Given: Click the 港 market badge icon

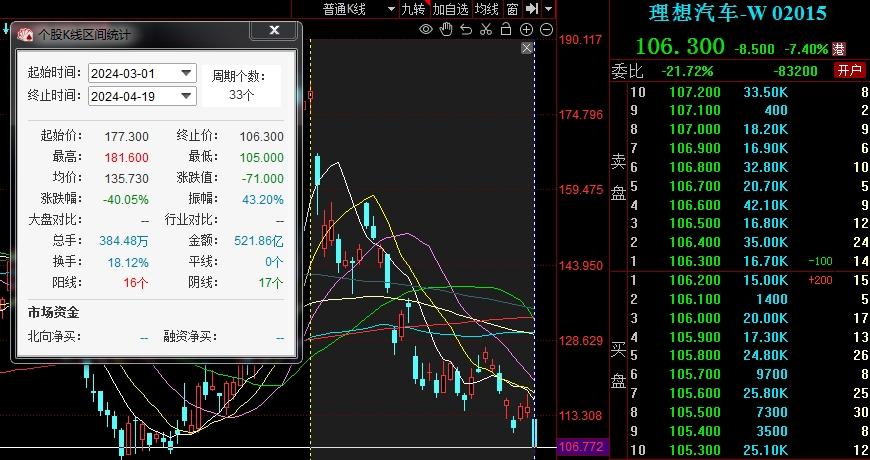Looking at the screenshot, I should [x=839, y=49].
